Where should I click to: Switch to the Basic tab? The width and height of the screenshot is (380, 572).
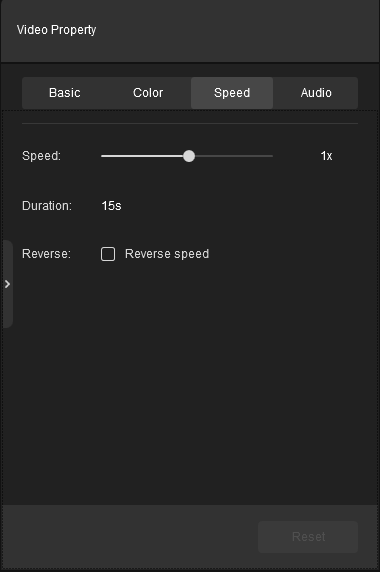point(65,93)
